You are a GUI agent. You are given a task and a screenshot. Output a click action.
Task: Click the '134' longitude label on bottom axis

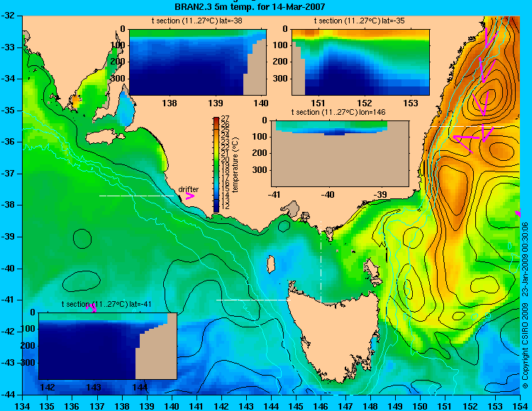pos(23,406)
